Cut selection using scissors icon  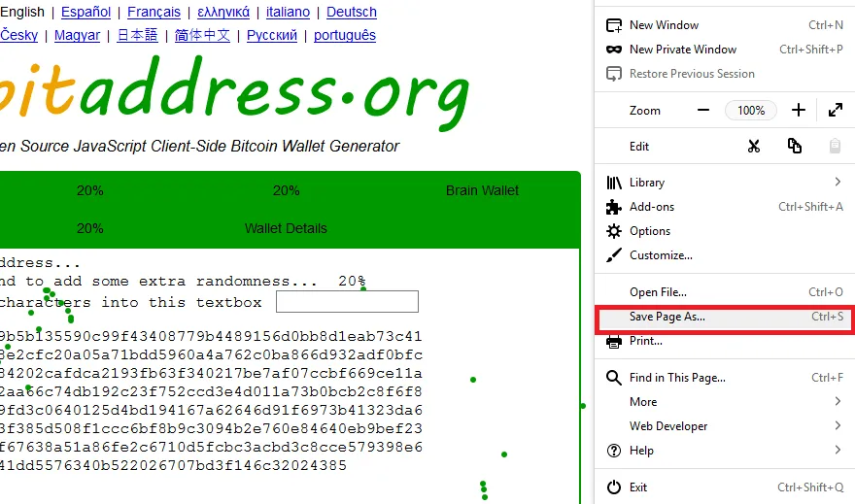pos(754,146)
